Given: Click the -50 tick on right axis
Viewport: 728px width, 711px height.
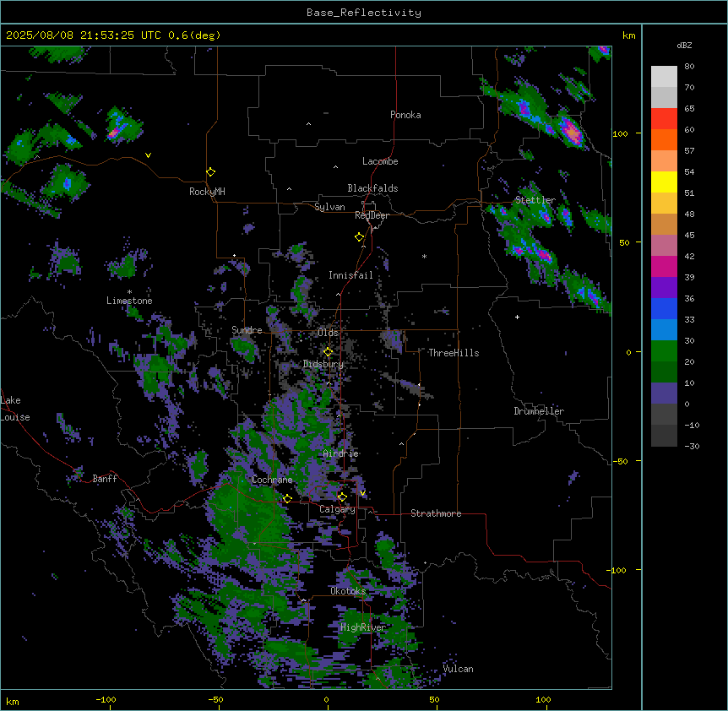Looking at the screenshot, I should (620, 461).
